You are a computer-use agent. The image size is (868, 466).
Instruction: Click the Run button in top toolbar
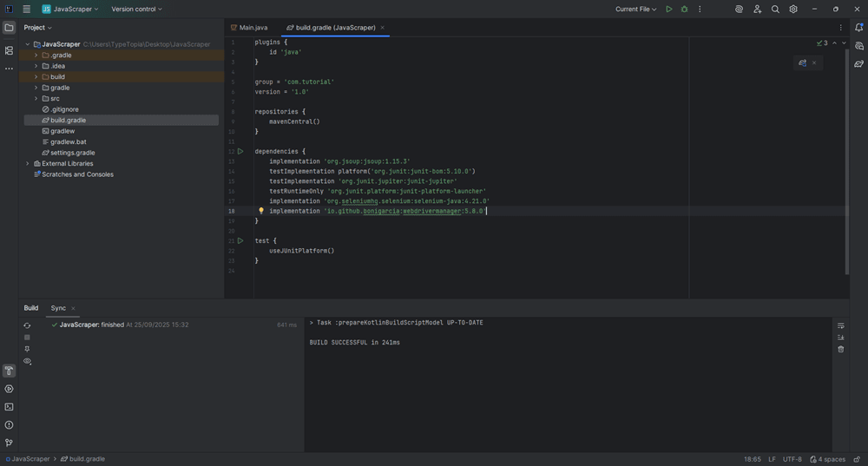click(668, 10)
